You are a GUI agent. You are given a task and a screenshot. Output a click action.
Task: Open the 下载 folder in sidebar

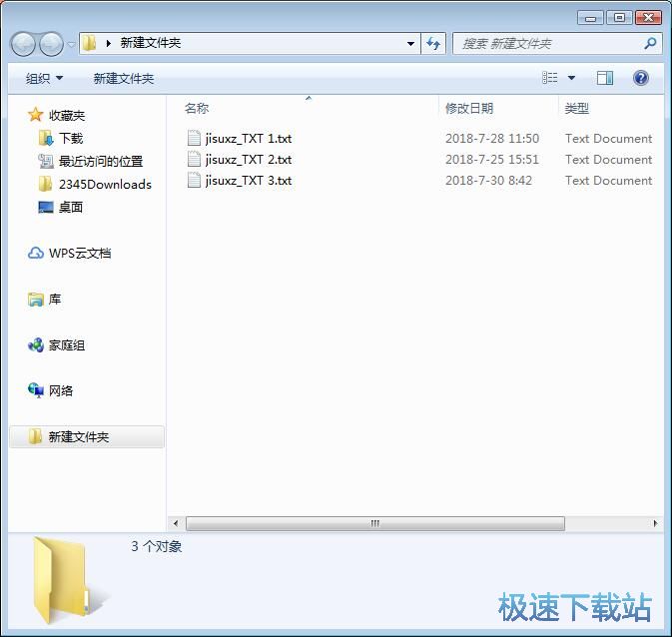pyautogui.click(x=71, y=139)
